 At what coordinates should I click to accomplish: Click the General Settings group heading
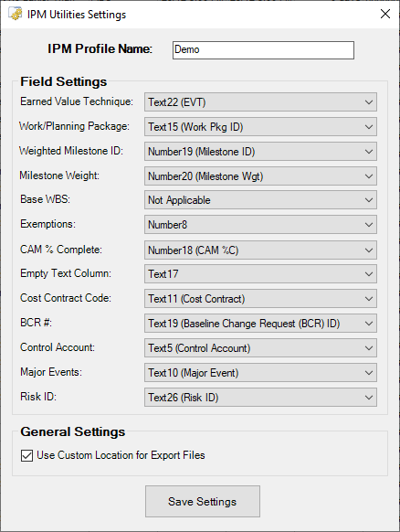tap(72, 432)
